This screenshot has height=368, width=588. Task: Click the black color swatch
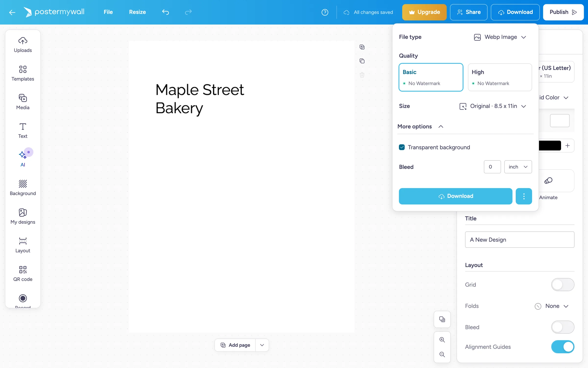550,145
